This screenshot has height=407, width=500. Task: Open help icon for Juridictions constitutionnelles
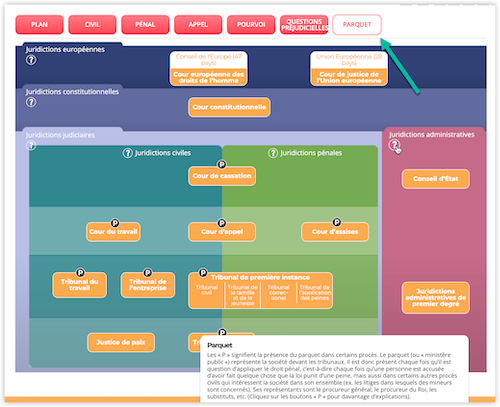click(x=31, y=102)
